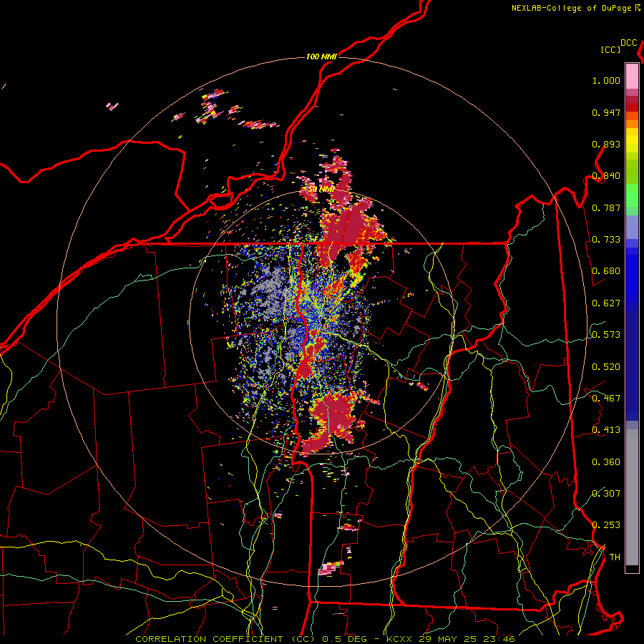
Task: Click the 0.413 color scale value
Action: (x=606, y=430)
